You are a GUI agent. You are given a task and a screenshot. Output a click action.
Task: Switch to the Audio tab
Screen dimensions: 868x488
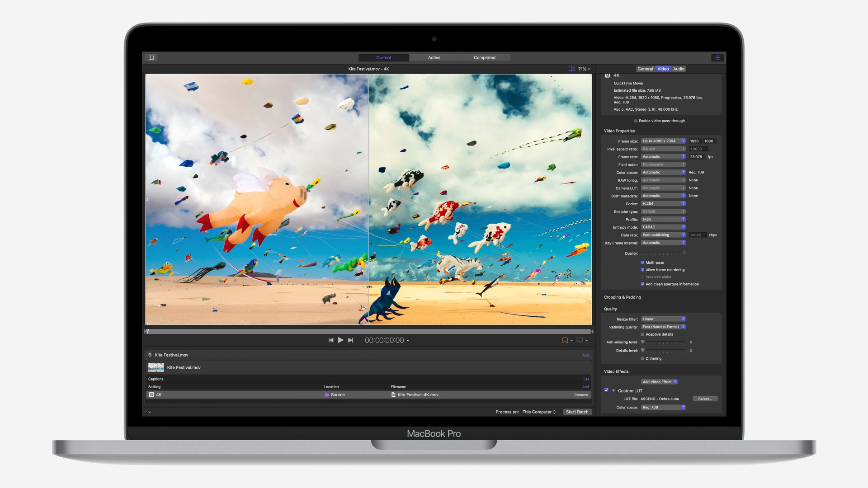click(678, 69)
